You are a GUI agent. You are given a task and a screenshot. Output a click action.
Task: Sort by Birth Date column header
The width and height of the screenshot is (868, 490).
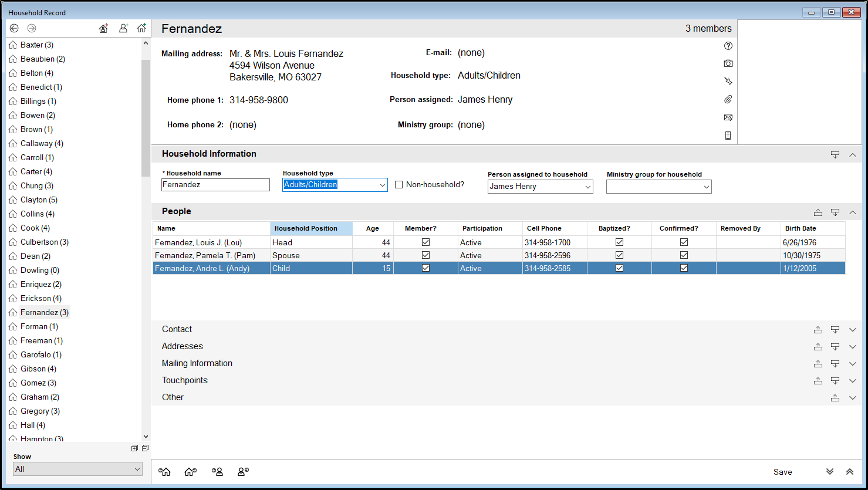click(x=801, y=228)
